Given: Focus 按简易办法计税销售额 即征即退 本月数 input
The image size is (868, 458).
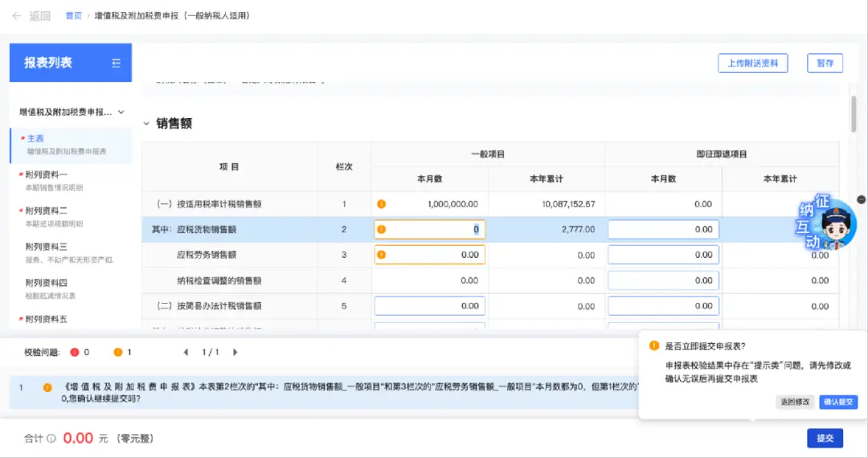Looking at the screenshot, I should pyautogui.click(x=663, y=306).
